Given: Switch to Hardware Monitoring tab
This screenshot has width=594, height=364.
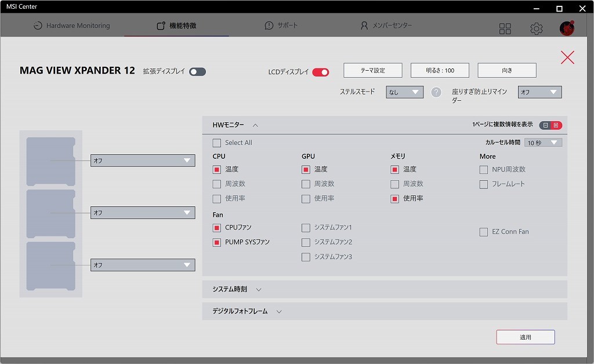Looking at the screenshot, I should (71, 26).
